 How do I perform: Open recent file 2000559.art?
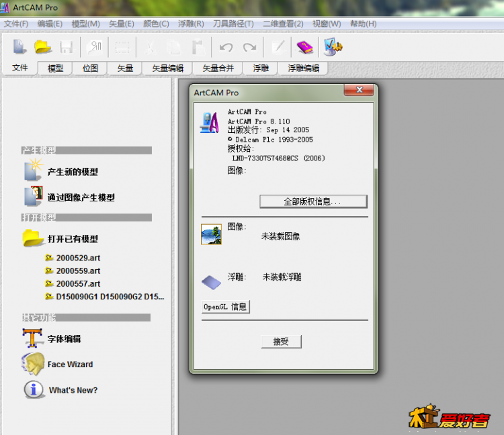click(x=78, y=271)
